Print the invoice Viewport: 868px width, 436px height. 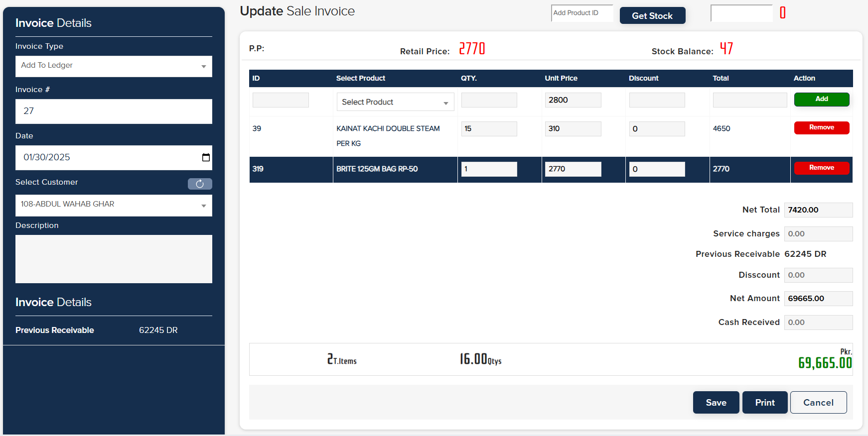[x=765, y=402]
